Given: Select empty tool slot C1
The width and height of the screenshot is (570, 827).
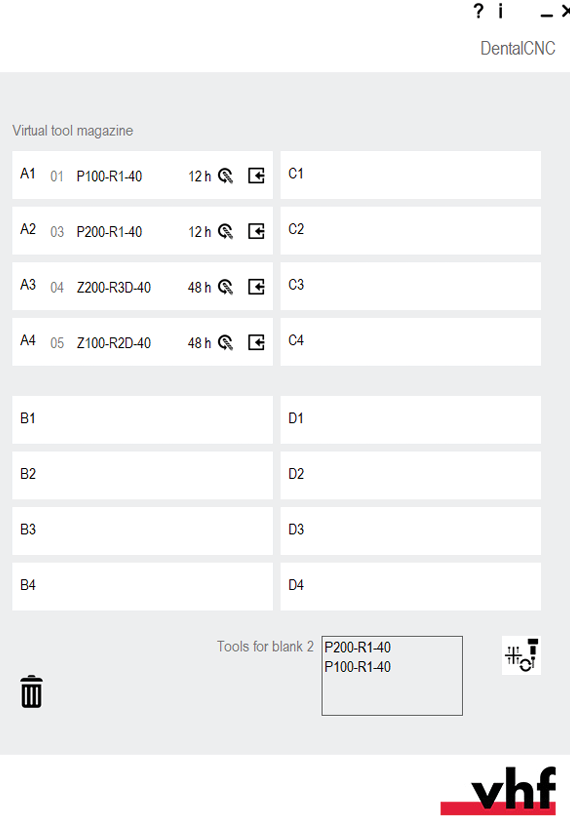Looking at the screenshot, I should point(411,175).
